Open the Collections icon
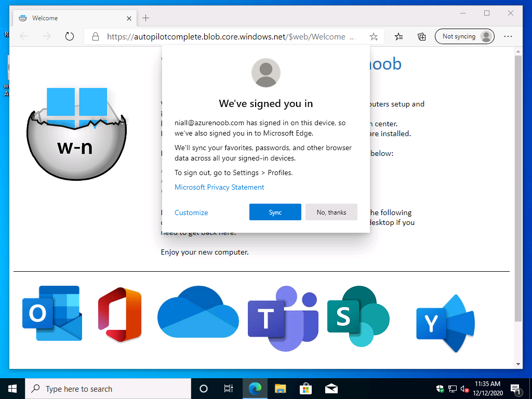The width and height of the screenshot is (532, 399). point(421,36)
